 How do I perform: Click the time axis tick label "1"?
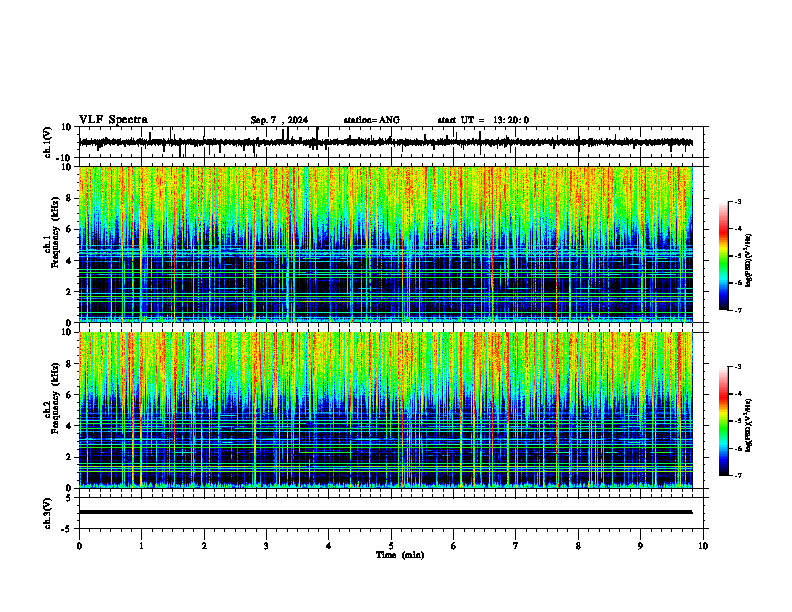141,546
